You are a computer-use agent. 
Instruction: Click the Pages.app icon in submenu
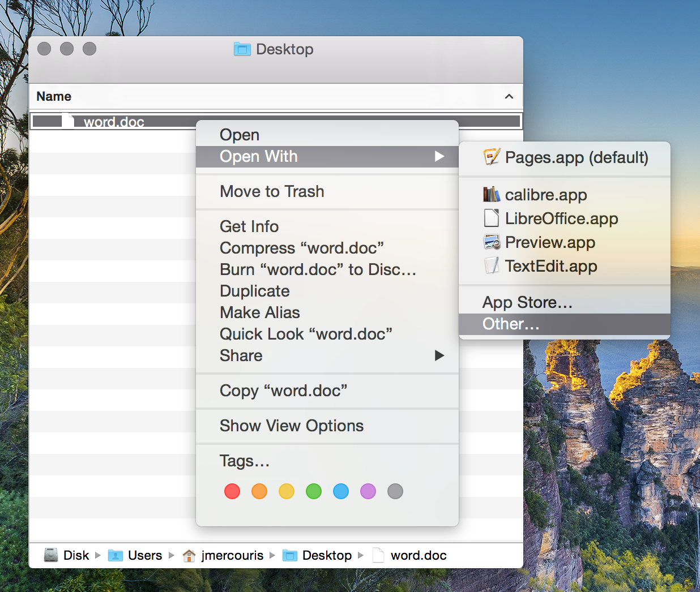pyautogui.click(x=492, y=157)
